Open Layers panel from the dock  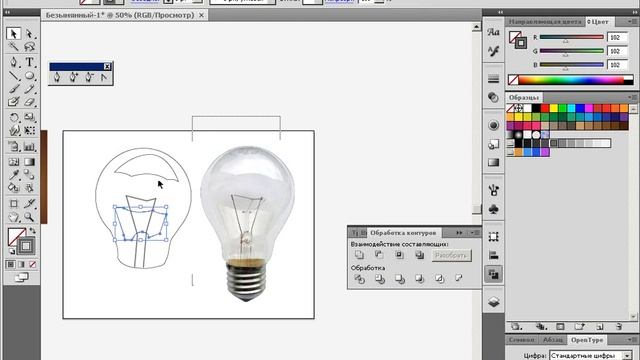pos(493,302)
